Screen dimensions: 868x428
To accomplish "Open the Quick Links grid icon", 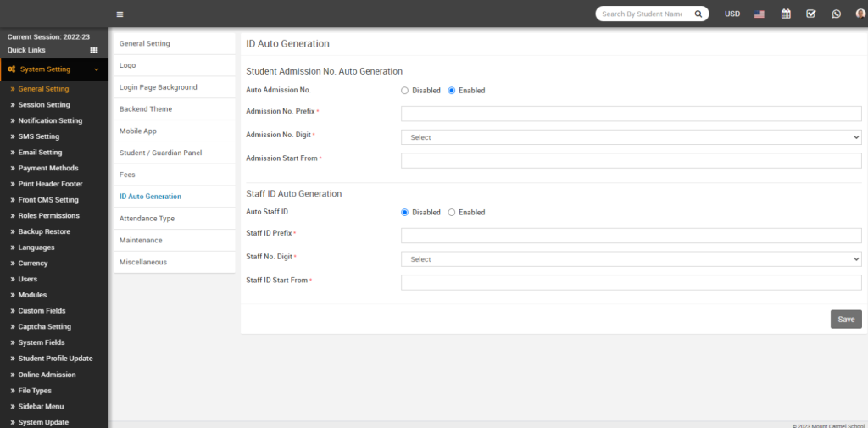I will [94, 50].
